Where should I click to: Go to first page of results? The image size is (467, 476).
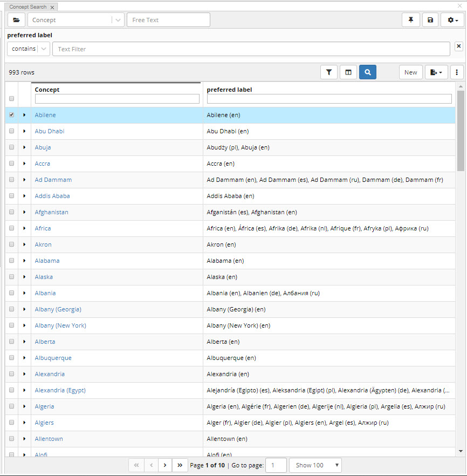click(x=136, y=465)
